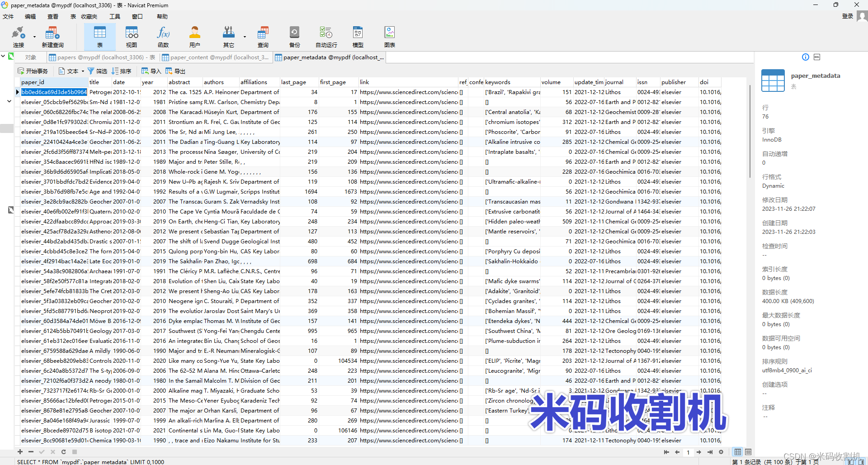Open the 收藏夹 menu

tap(89, 17)
